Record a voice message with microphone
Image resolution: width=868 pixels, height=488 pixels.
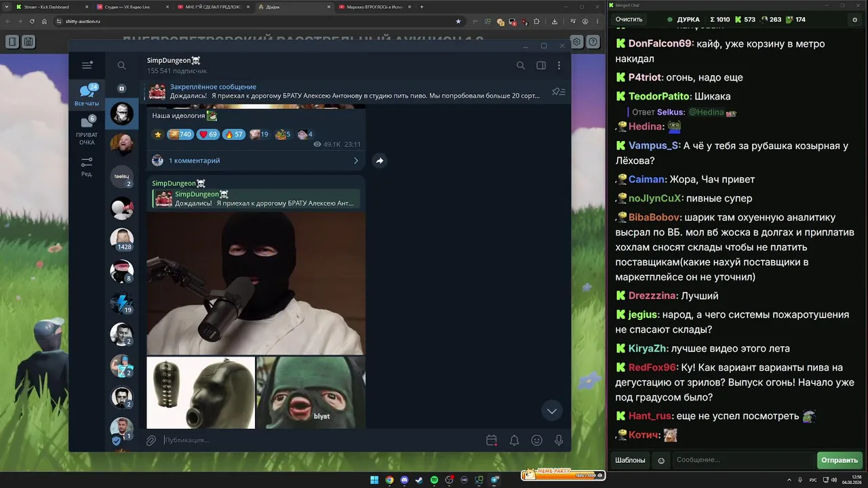pos(559,441)
